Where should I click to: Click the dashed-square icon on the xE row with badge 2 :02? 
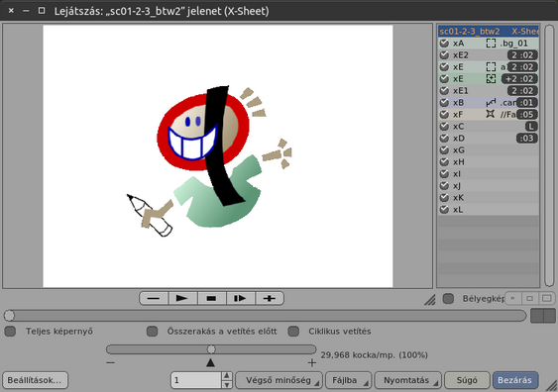(491, 66)
